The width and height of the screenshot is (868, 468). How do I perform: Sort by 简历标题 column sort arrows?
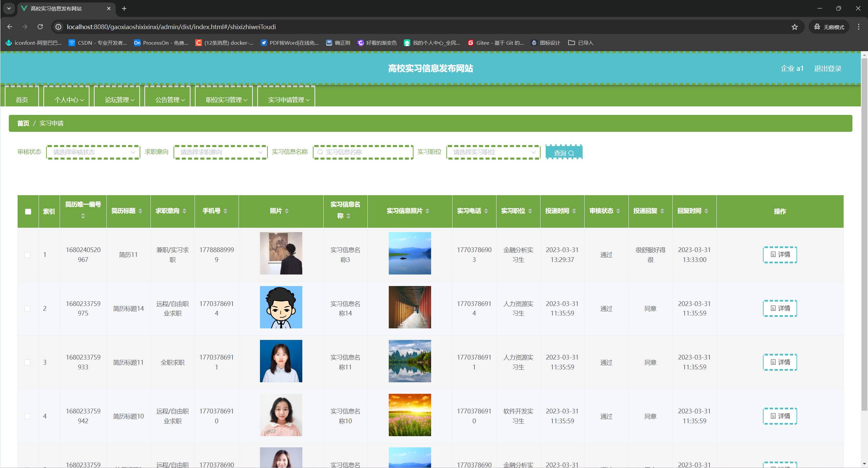pyautogui.click(x=140, y=211)
